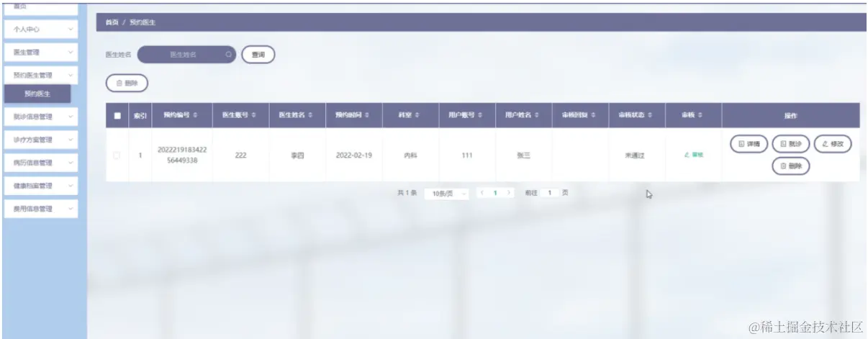Click the 查询 search button
This screenshot has height=339, width=868.
258,54
